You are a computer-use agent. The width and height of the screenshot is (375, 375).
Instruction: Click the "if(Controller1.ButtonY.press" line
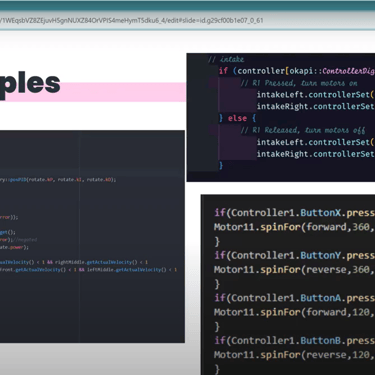(x=294, y=255)
